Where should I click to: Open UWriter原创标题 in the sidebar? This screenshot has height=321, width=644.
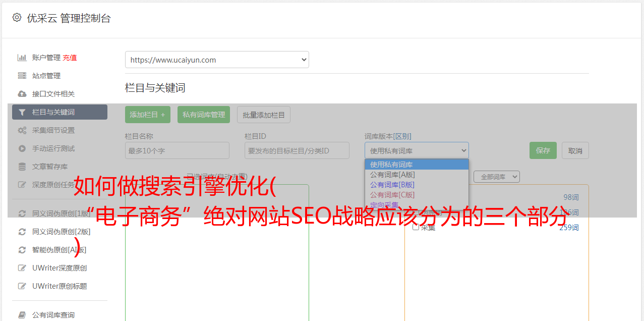click(60, 286)
